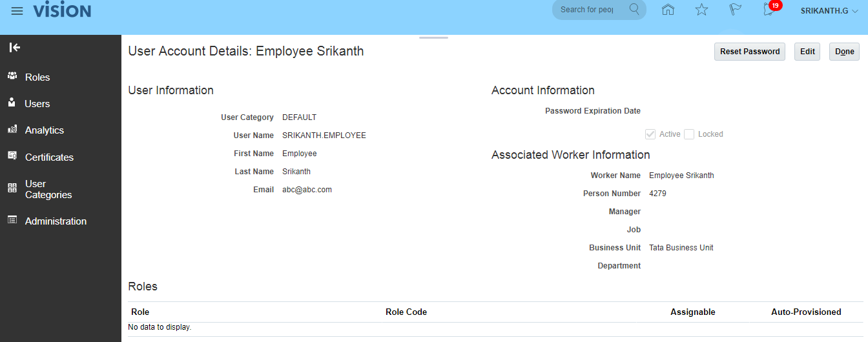Expand the SRIKANTH.G user dropdown
Viewport: 868px width, 342px height.
(x=829, y=10)
